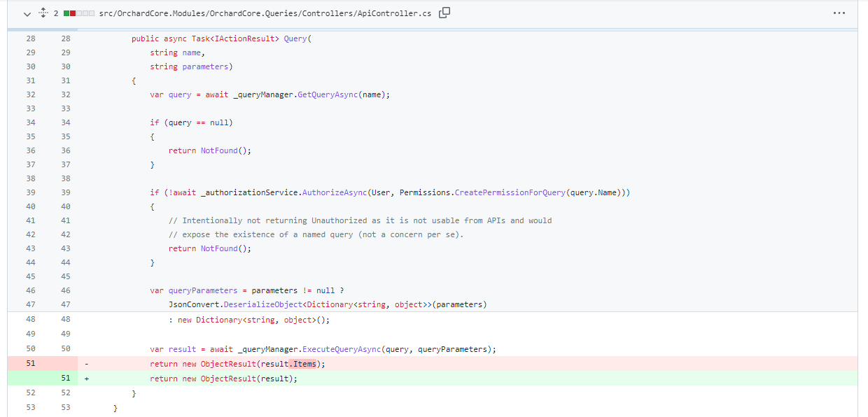Select removed line number 51
Viewport: 868px width, 417px height.
tap(30, 363)
